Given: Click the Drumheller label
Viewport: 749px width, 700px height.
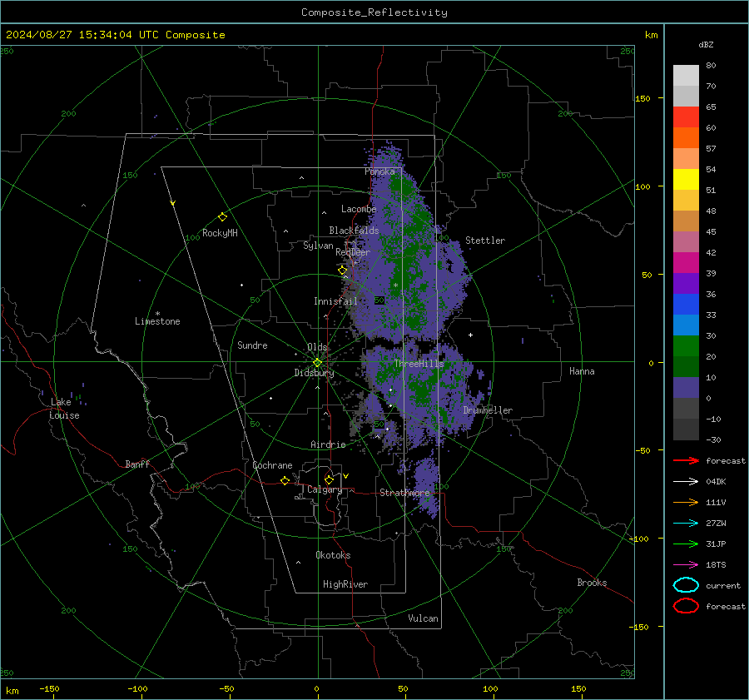Looking at the screenshot, I should click(488, 410).
